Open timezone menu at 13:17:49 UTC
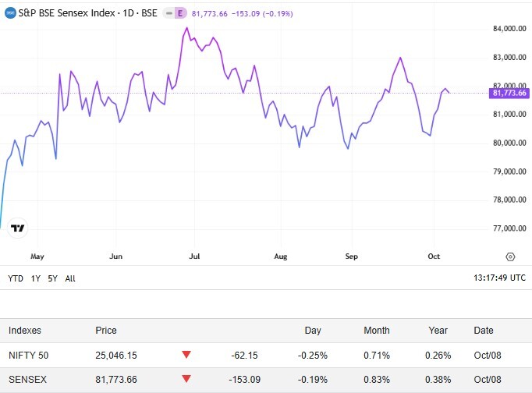532x393 pixels. (x=499, y=278)
